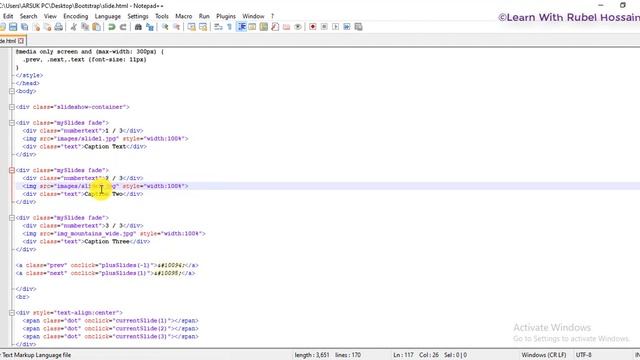The image size is (640, 360).
Task: Open the Run menu
Action: [204, 16]
